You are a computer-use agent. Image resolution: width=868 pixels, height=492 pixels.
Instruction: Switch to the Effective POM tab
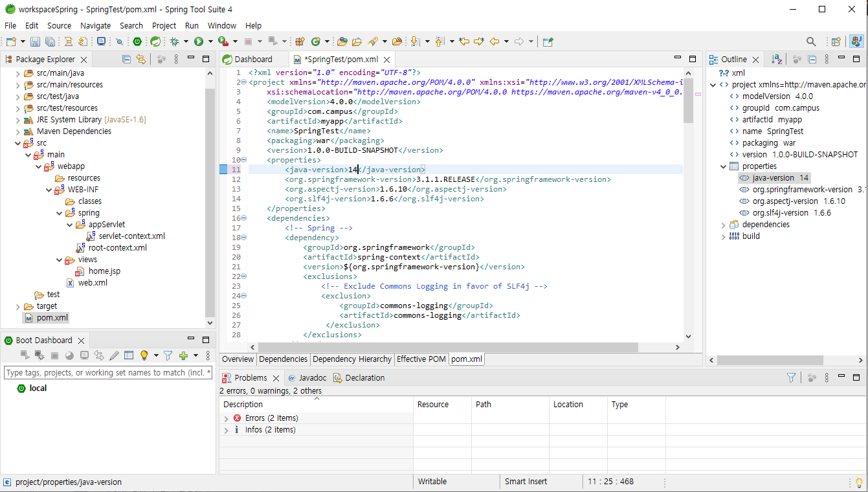coord(421,359)
